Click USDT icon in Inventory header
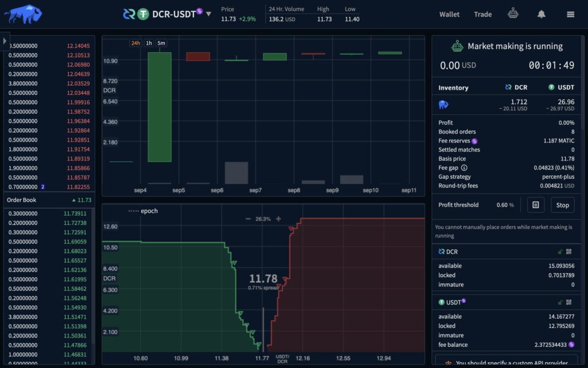Image resolution: width=588 pixels, height=368 pixels. 551,87
